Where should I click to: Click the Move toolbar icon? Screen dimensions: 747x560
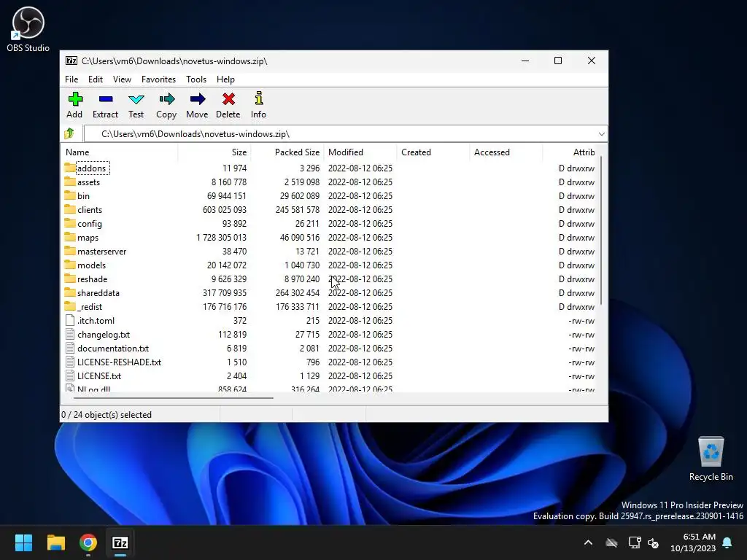pos(197,99)
